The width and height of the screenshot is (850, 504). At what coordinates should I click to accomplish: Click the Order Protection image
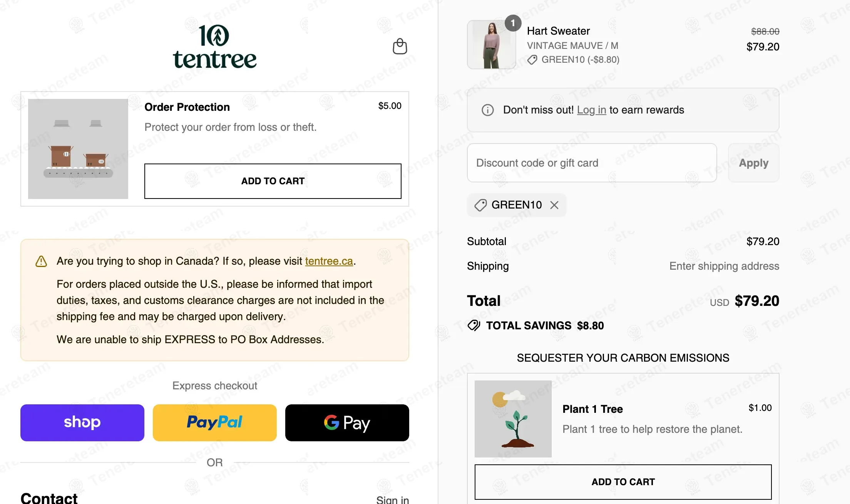pyautogui.click(x=78, y=149)
